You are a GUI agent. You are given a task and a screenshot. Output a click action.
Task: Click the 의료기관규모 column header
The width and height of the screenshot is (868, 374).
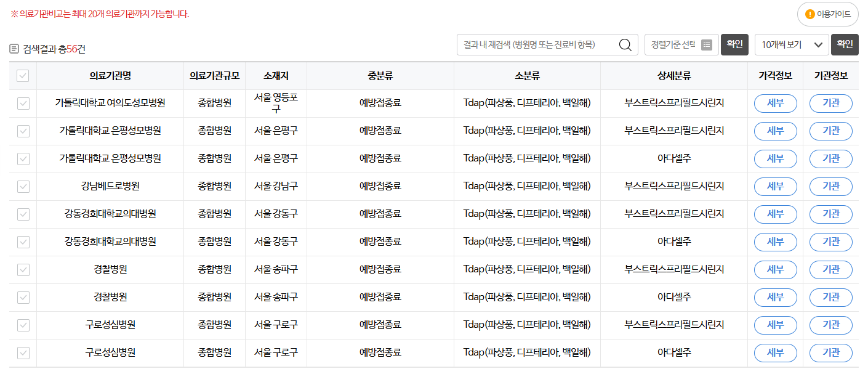click(214, 76)
